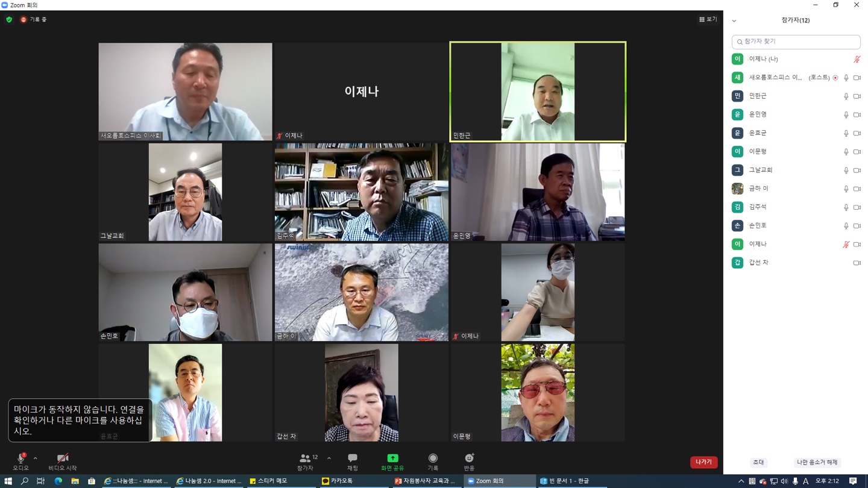Viewport: 868px width, 488px height.
Task: Click the system tray volume speaker icon
Action: (x=784, y=481)
